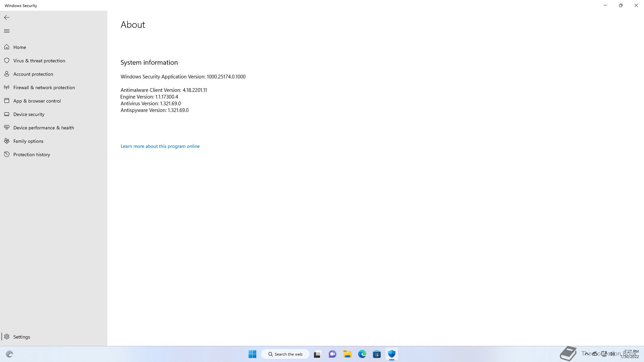This screenshot has width=644, height=362.
Task: Follow Learn more about this program online
Action: click(160, 146)
